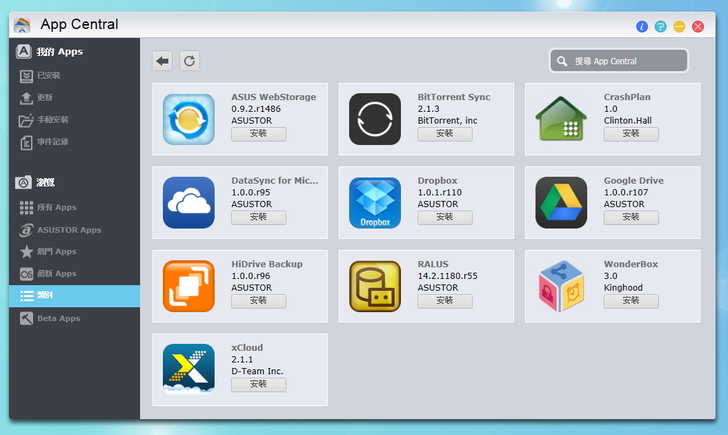Click the App Central logo icon
This screenshot has width=728, height=435.
[x=22, y=25]
